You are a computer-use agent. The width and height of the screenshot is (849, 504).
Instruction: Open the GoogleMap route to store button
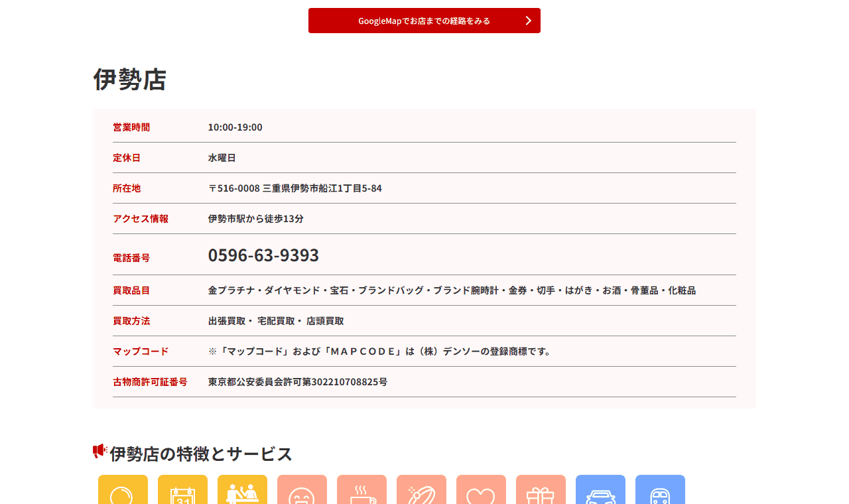click(x=424, y=21)
